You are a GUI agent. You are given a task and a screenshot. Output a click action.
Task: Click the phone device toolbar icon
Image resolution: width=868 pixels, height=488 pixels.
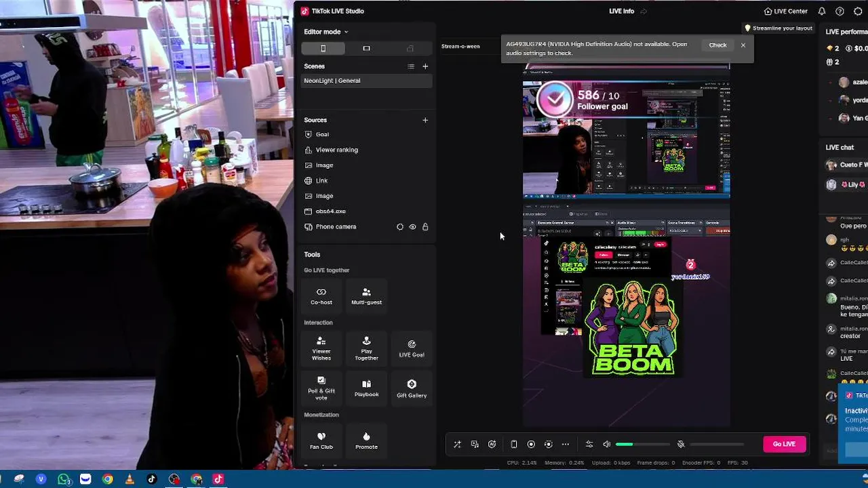click(x=514, y=445)
